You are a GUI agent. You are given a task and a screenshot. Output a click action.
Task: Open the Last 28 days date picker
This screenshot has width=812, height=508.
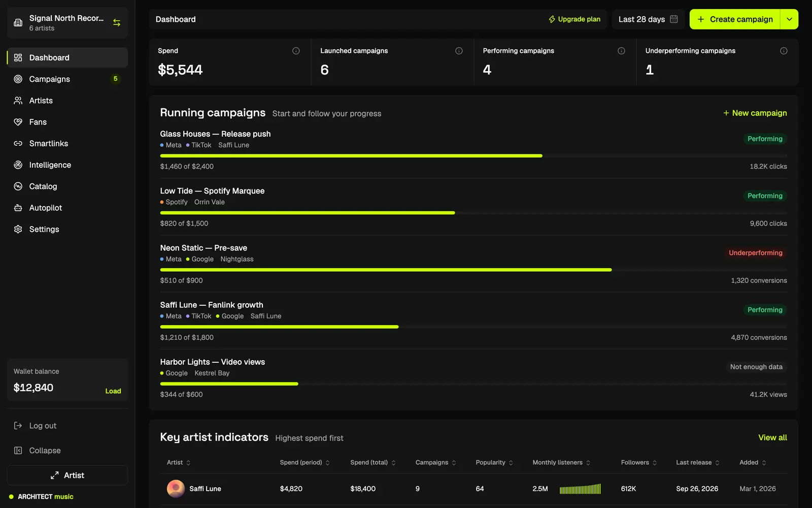[648, 19]
